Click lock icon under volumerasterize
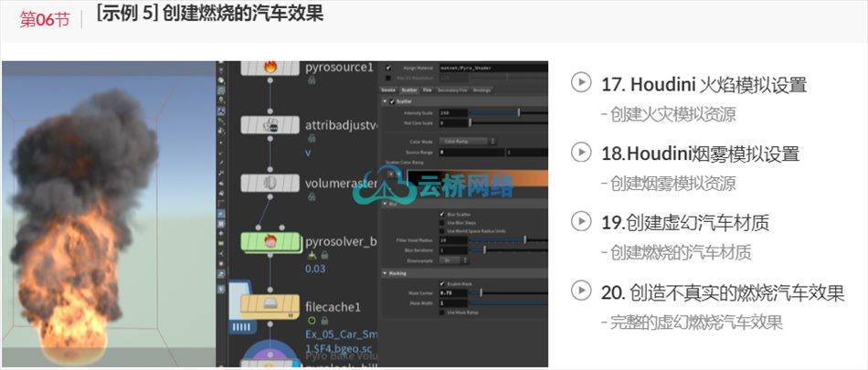This screenshot has width=868, height=370. coord(312,196)
